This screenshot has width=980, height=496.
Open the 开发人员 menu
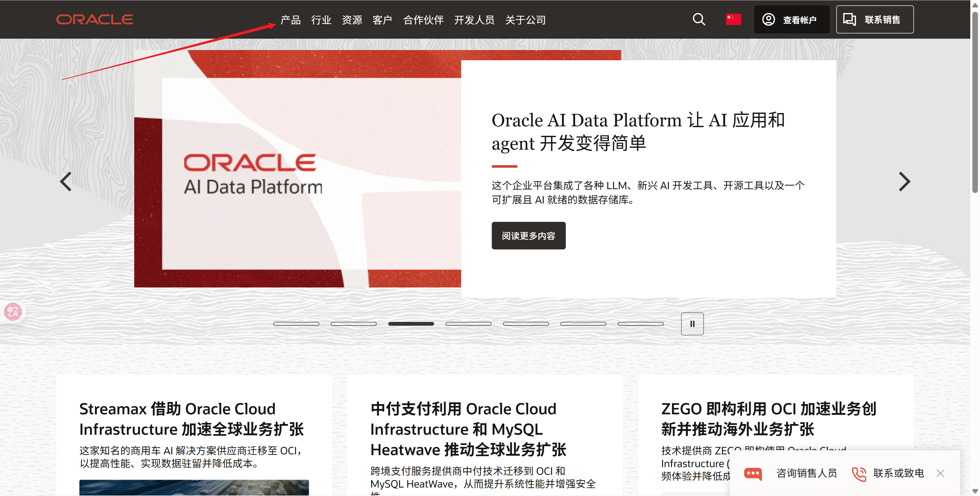coord(474,20)
